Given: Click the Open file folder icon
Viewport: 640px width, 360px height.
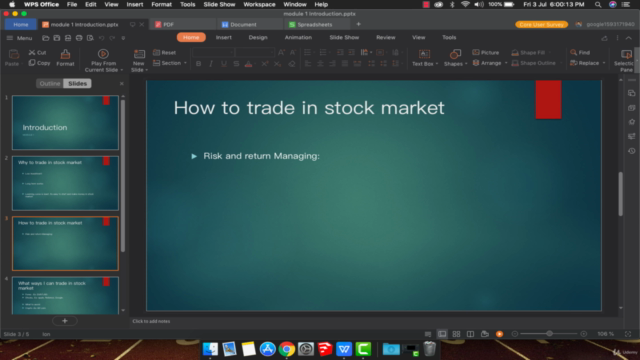Looking at the screenshot, I should (x=46, y=38).
